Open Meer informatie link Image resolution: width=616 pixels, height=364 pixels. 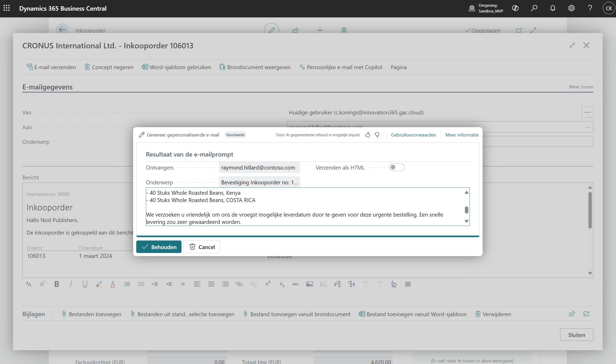point(462,135)
